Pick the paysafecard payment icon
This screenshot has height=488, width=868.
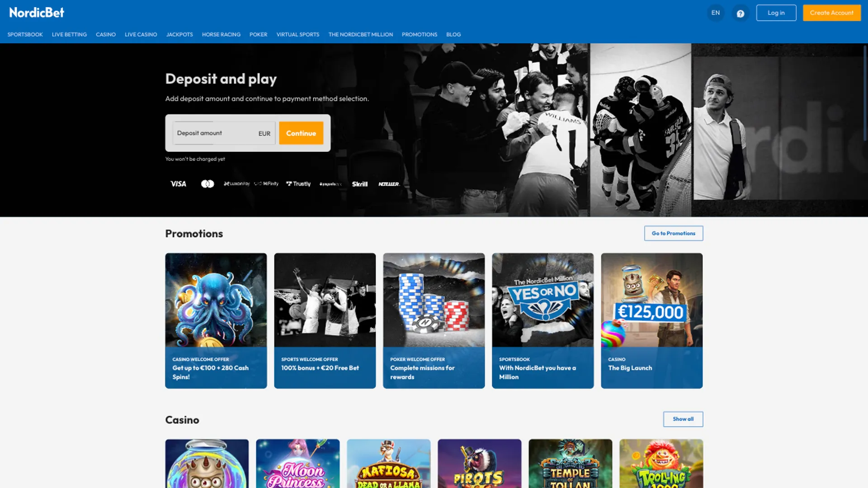(x=330, y=184)
